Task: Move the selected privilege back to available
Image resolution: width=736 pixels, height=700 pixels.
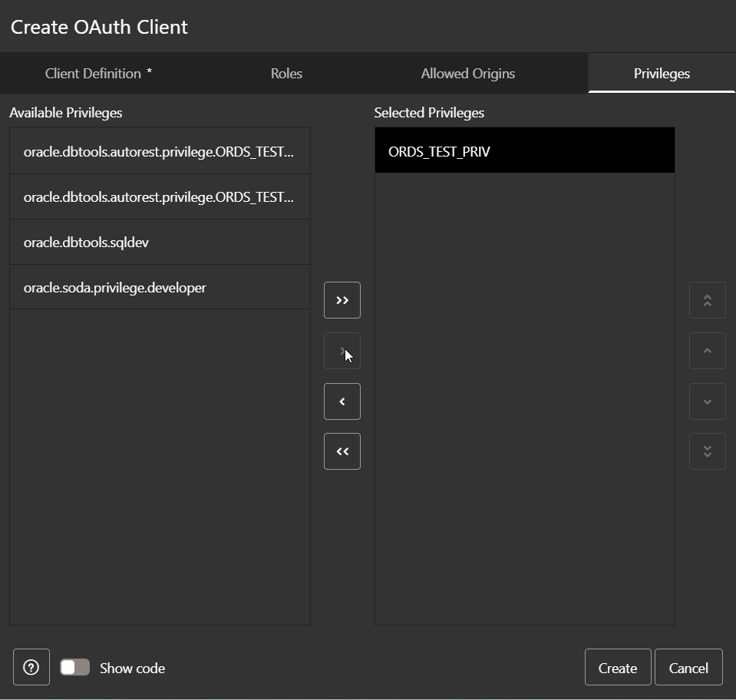Action: pos(342,401)
